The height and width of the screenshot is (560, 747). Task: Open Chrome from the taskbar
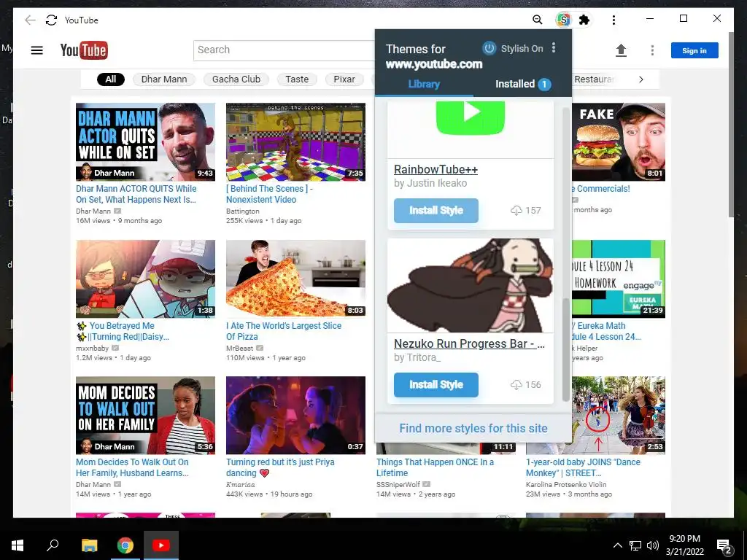click(125, 545)
